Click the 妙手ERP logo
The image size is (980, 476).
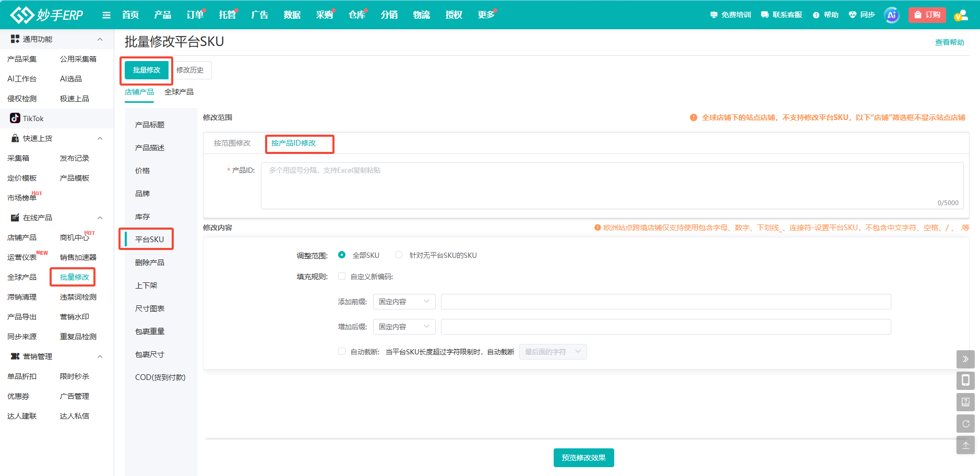tap(47, 15)
